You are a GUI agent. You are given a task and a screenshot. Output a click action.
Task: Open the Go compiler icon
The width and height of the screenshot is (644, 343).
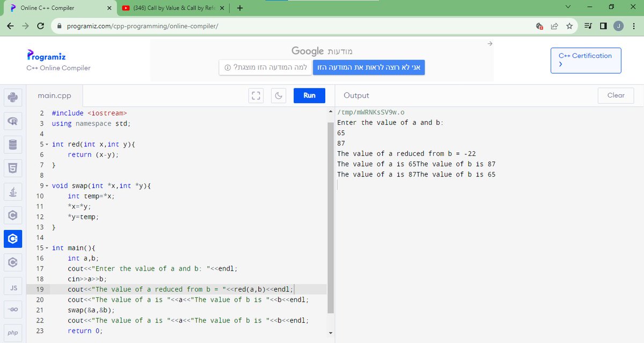click(13, 309)
